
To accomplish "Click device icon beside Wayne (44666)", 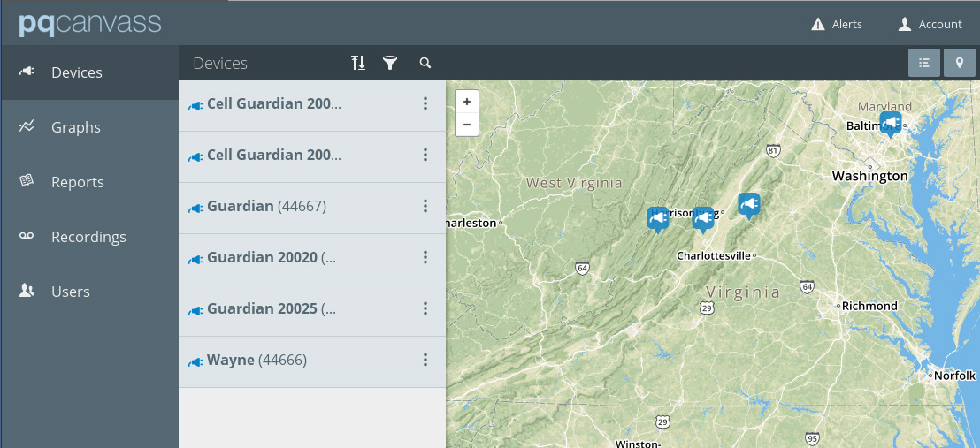I will pos(195,361).
